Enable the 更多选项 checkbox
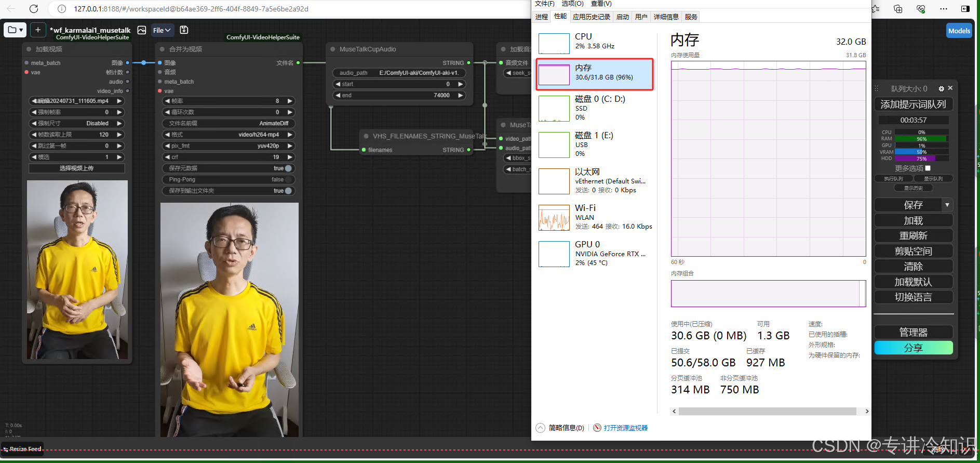The image size is (980, 463). 928,168
